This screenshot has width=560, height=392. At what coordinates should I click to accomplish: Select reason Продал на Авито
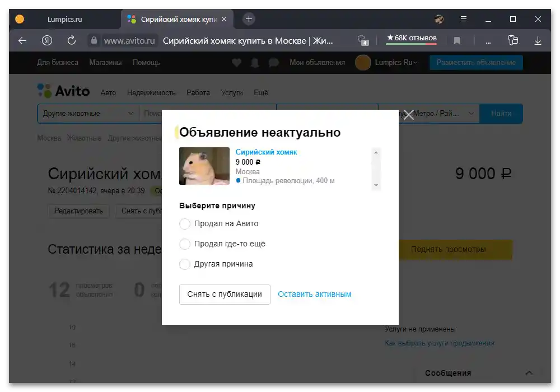click(x=185, y=224)
